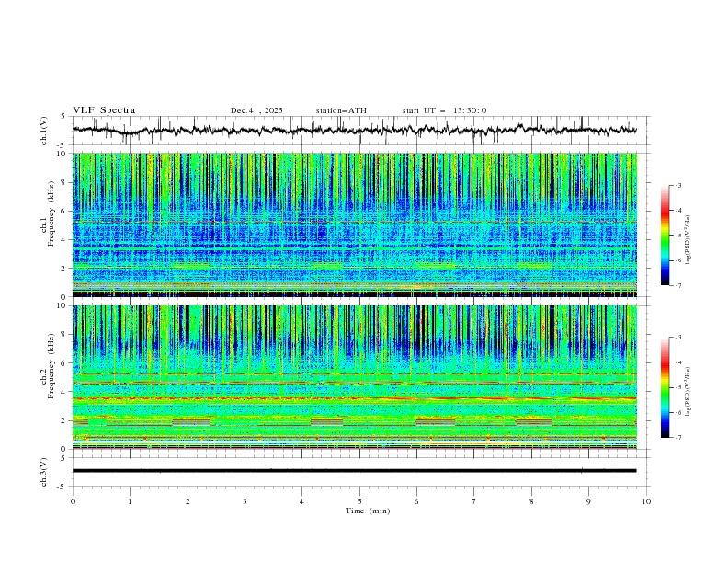728x563 pixels.
Task: Click the time axis tick label '10'
Action: click(646, 501)
